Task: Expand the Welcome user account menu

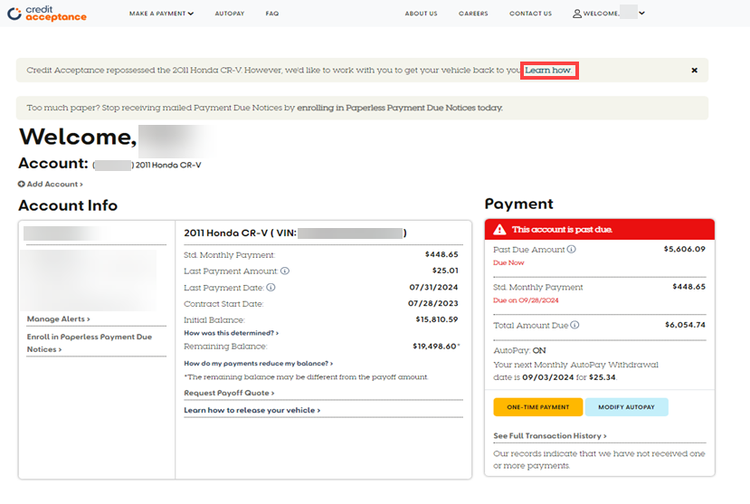Action: click(x=608, y=14)
